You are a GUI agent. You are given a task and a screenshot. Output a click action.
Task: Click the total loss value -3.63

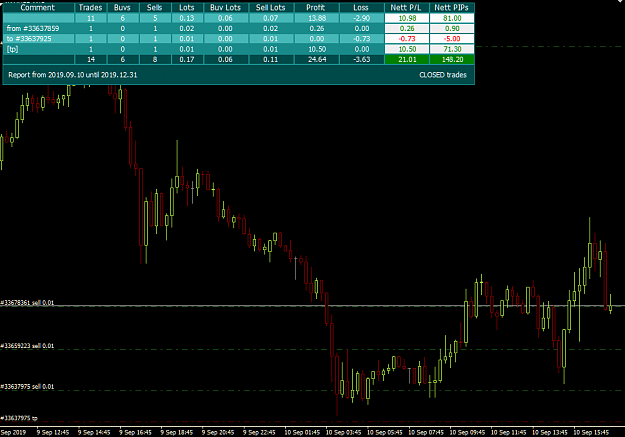tap(362, 59)
